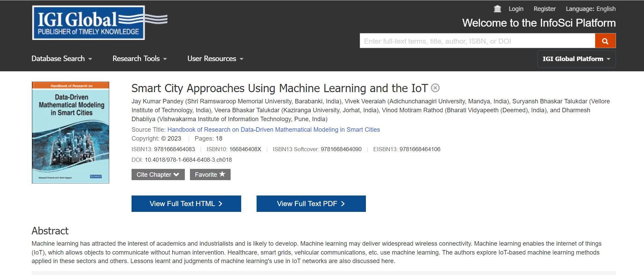Viewport: 644px width, 275px height.
Task: Click the Abstract heading
Action: (50, 231)
